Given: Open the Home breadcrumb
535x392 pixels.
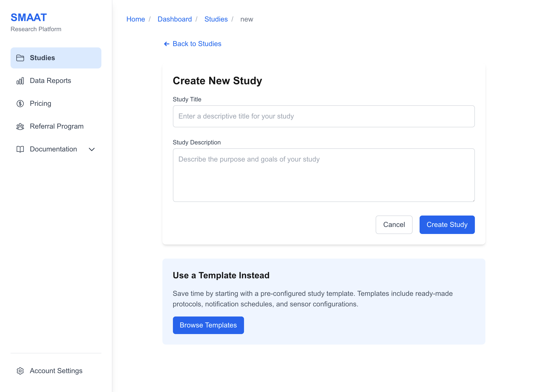Looking at the screenshot, I should coord(136,19).
